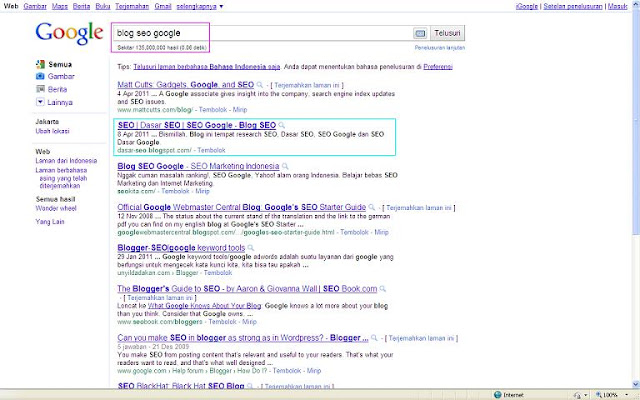Select the Semua icon in sidebar
The image size is (640, 400).
click(x=40, y=64)
